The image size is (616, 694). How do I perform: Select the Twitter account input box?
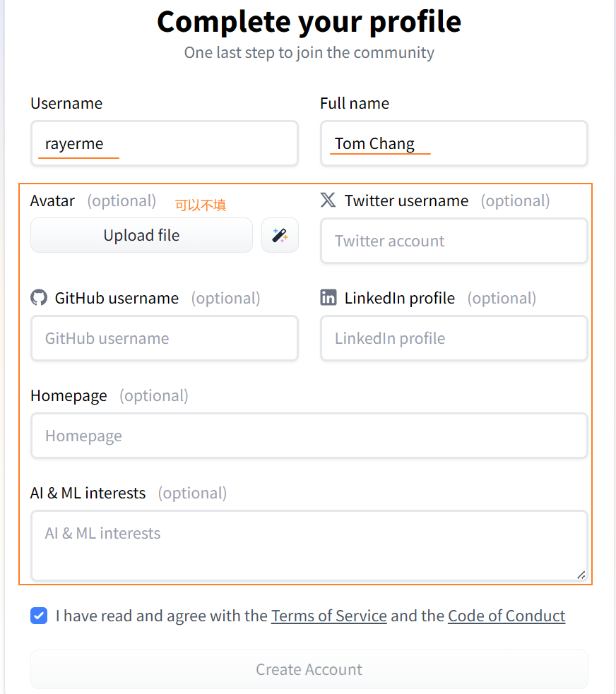(454, 241)
